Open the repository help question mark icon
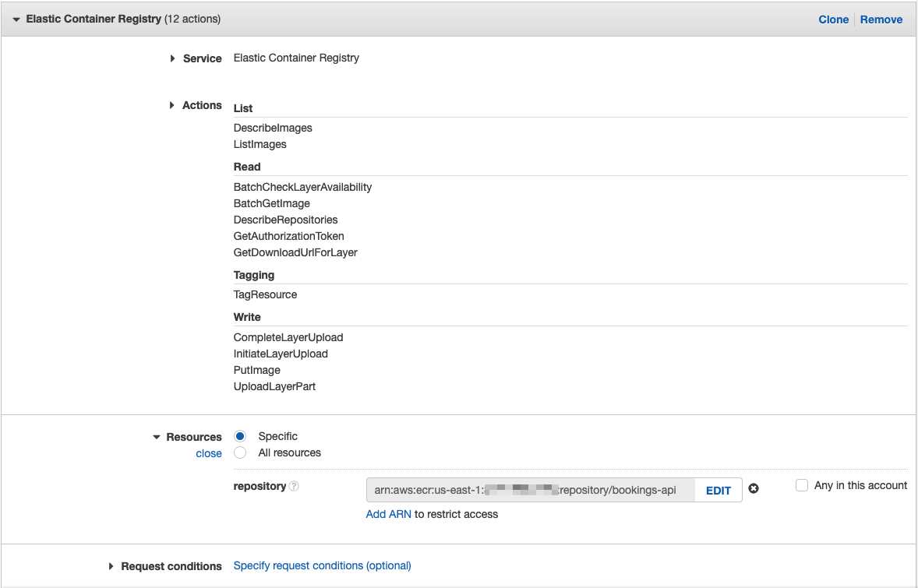 tap(294, 486)
